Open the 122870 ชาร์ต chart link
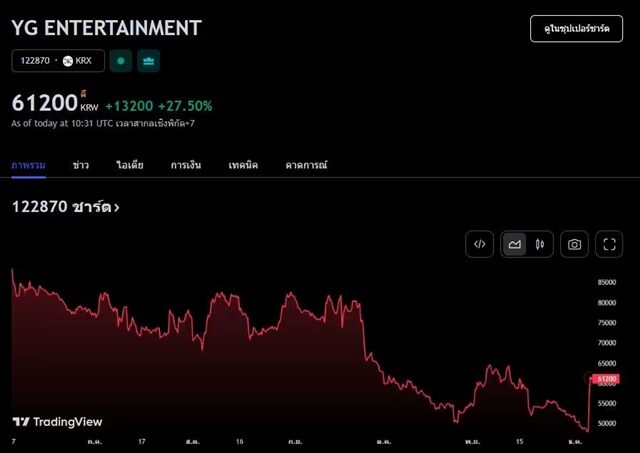Screen dimensions: 640x453 pos(65,207)
